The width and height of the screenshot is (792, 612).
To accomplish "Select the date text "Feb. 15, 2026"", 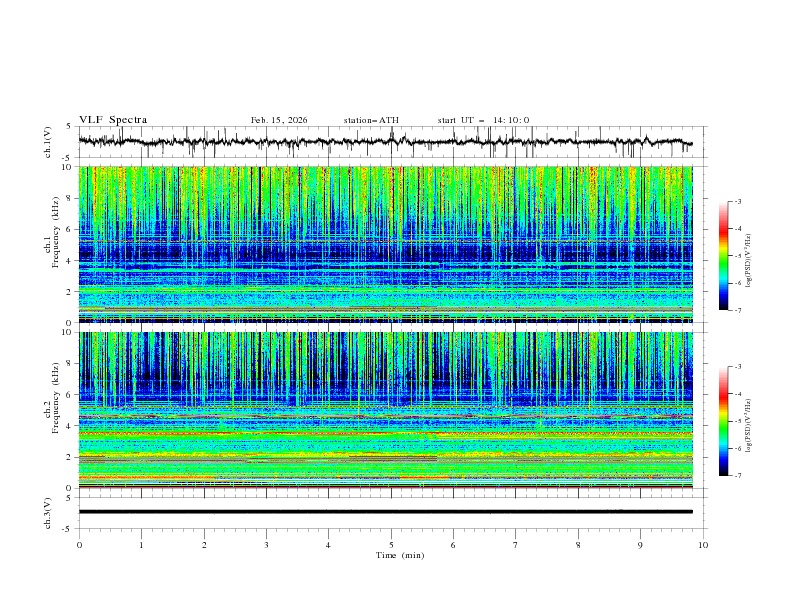I will (279, 120).
